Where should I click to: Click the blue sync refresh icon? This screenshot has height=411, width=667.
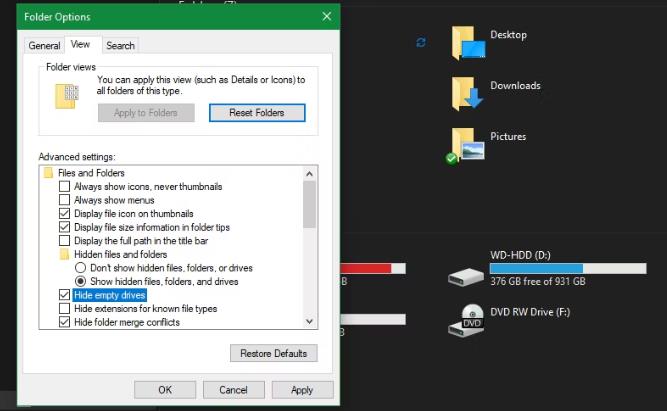[x=421, y=42]
